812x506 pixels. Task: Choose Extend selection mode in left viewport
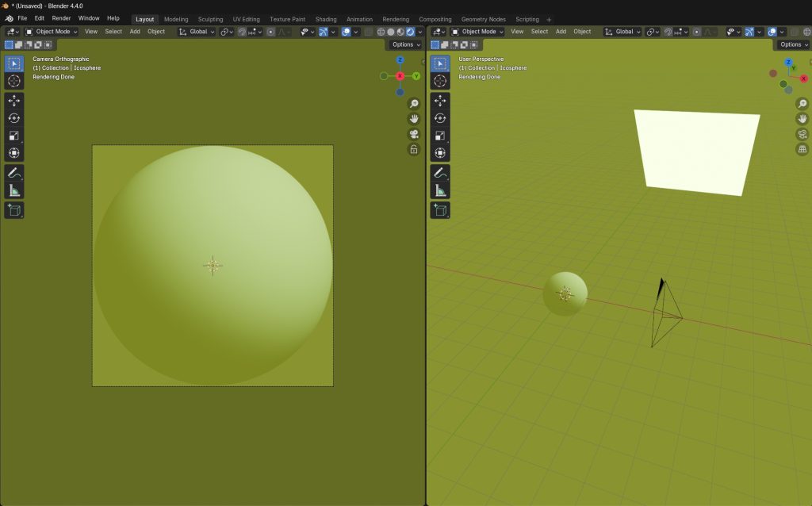click(19, 45)
